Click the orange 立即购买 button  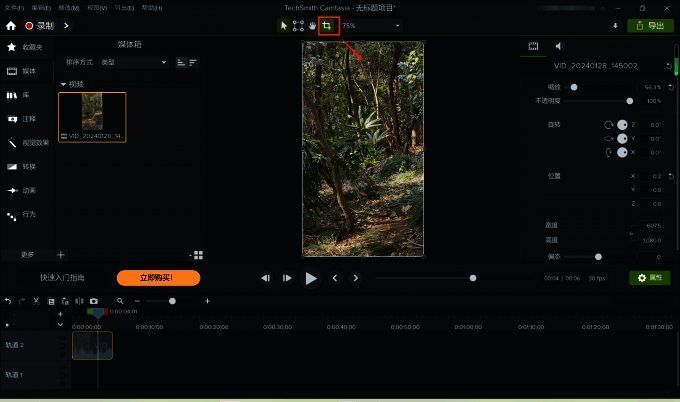(158, 278)
